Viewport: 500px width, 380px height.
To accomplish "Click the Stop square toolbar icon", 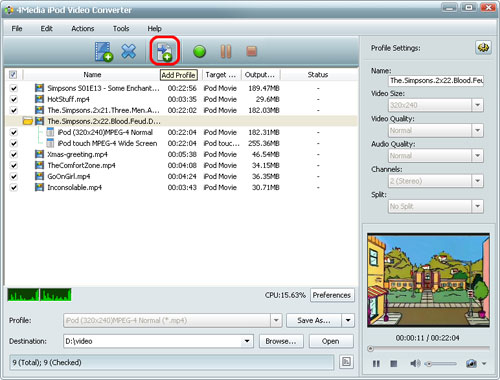I will [x=251, y=51].
